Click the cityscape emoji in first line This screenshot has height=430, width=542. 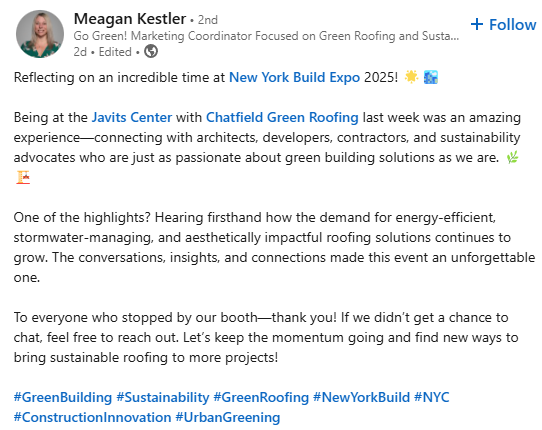(431, 77)
